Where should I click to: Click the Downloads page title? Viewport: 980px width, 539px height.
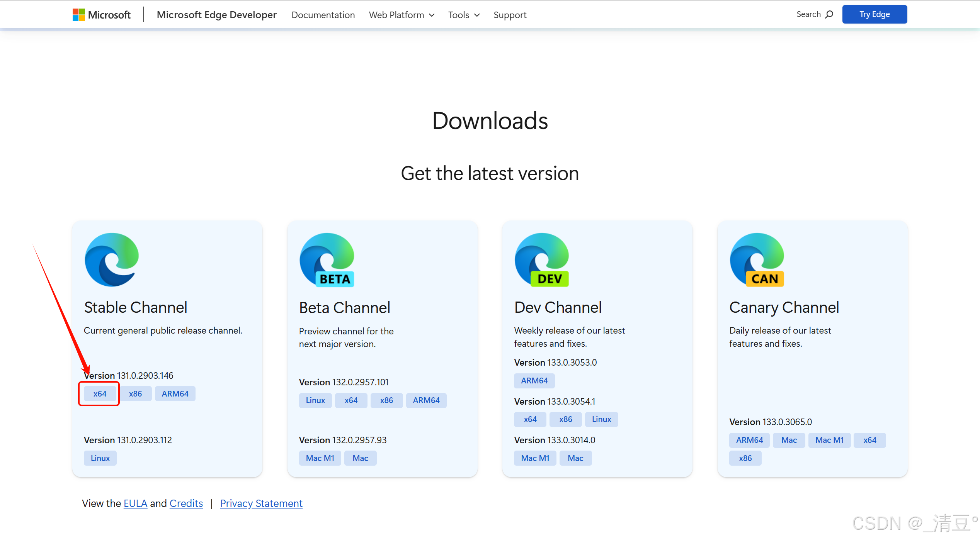(490, 120)
